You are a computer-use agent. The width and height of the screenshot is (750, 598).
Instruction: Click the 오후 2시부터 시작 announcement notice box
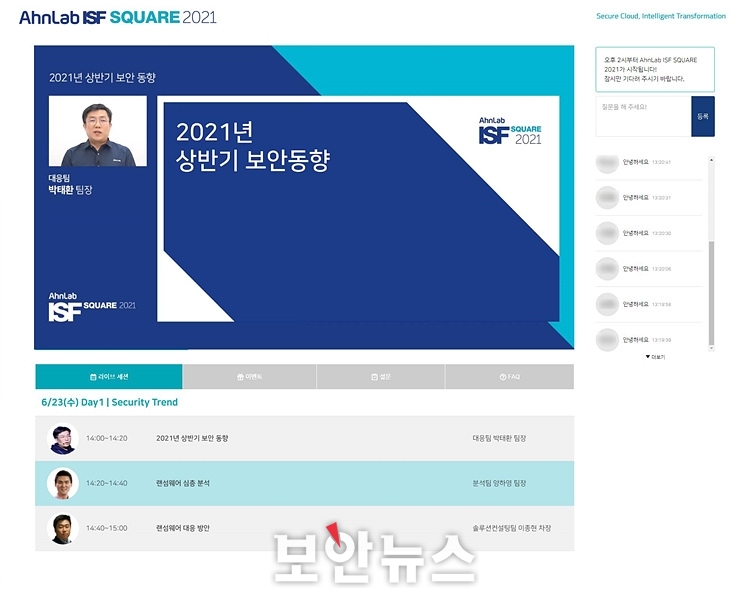click(655, 69)
